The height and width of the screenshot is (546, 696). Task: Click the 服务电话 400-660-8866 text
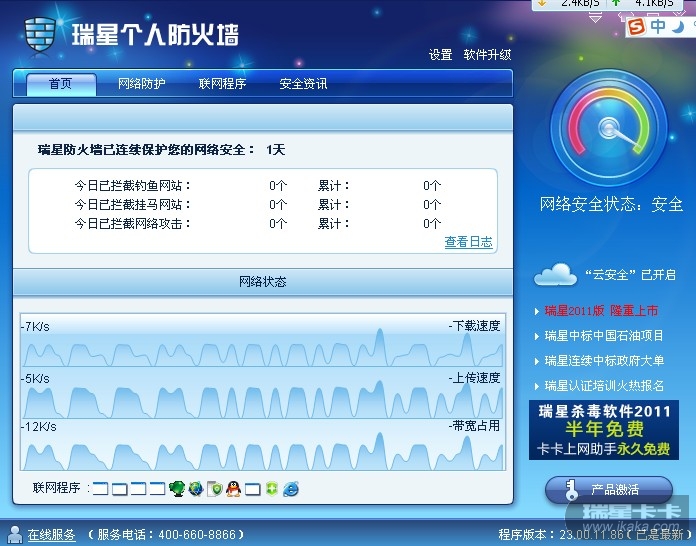coord(166,534)
